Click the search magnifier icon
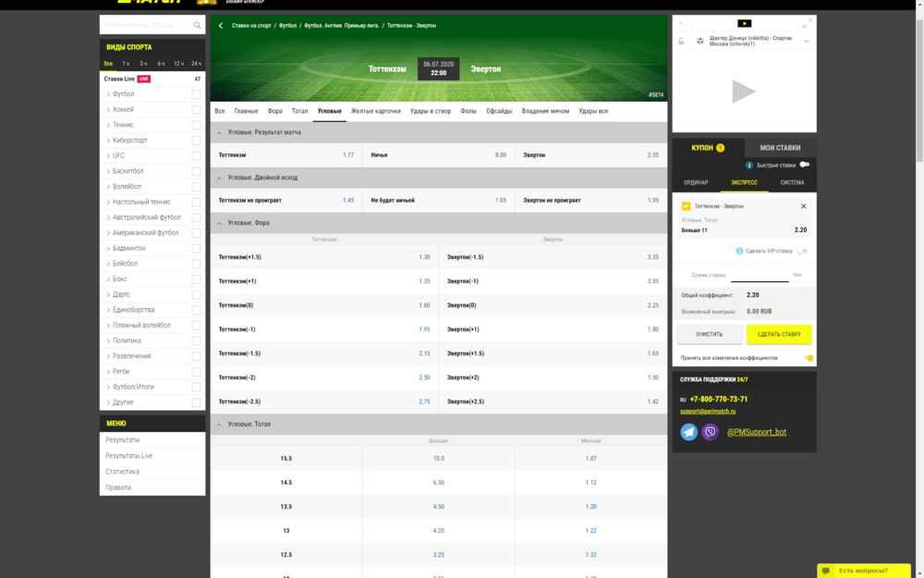Viewport: 924px width, 578px height. click(x=197, y=25)
